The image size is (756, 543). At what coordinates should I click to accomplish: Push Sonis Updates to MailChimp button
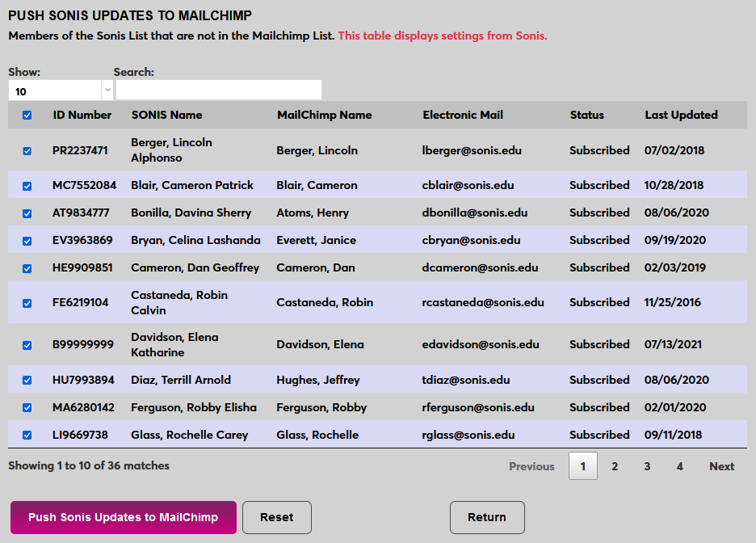[x=124, y=517]
